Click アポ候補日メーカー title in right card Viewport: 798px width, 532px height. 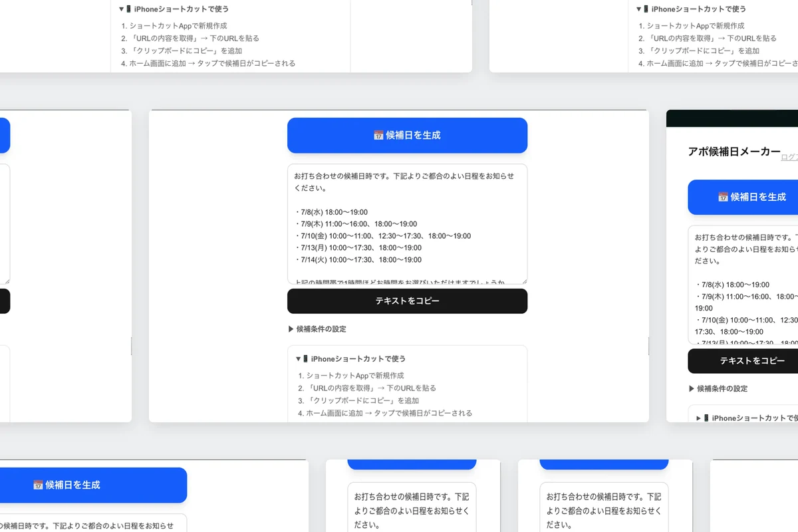tap(734, 152)
